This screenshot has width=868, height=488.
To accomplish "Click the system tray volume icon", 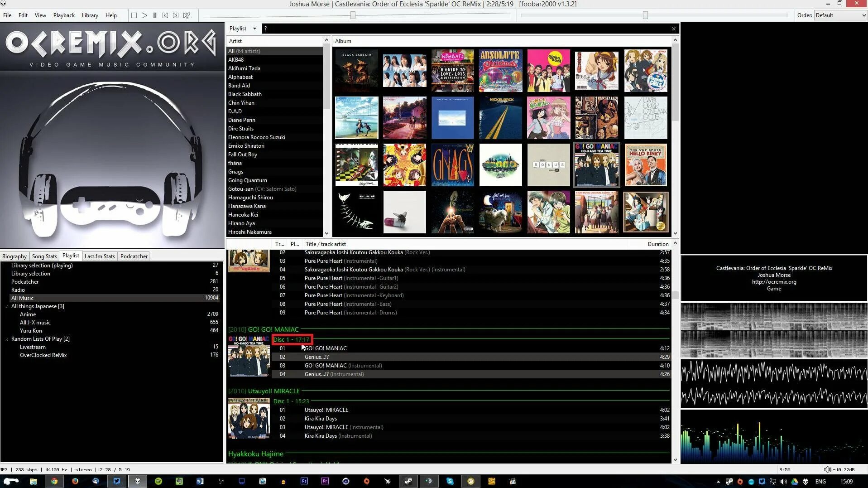I will click(784, 482).
